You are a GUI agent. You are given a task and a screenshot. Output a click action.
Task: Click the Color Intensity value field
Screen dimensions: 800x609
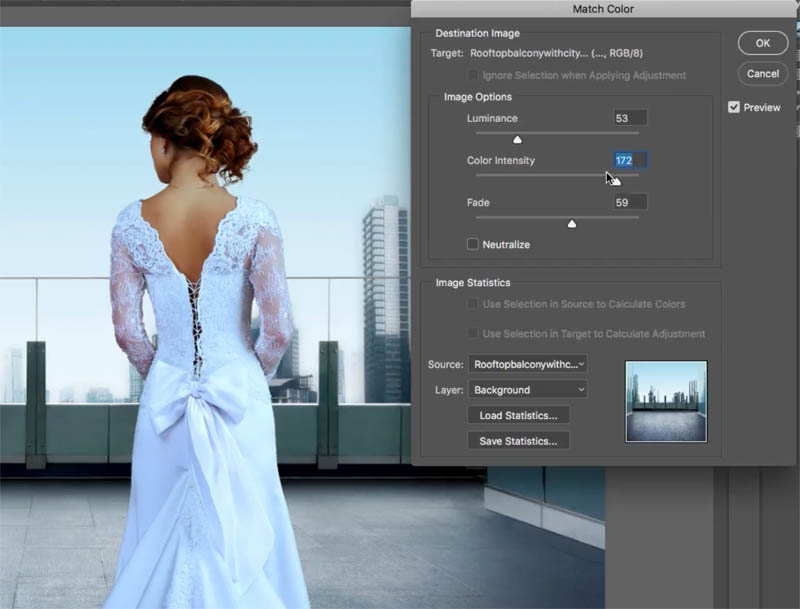pos(630,160)
